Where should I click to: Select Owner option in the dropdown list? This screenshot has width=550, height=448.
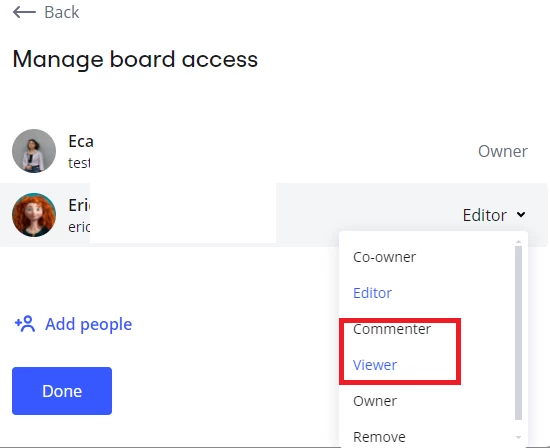pyautogui.click(x=375, y=401)
